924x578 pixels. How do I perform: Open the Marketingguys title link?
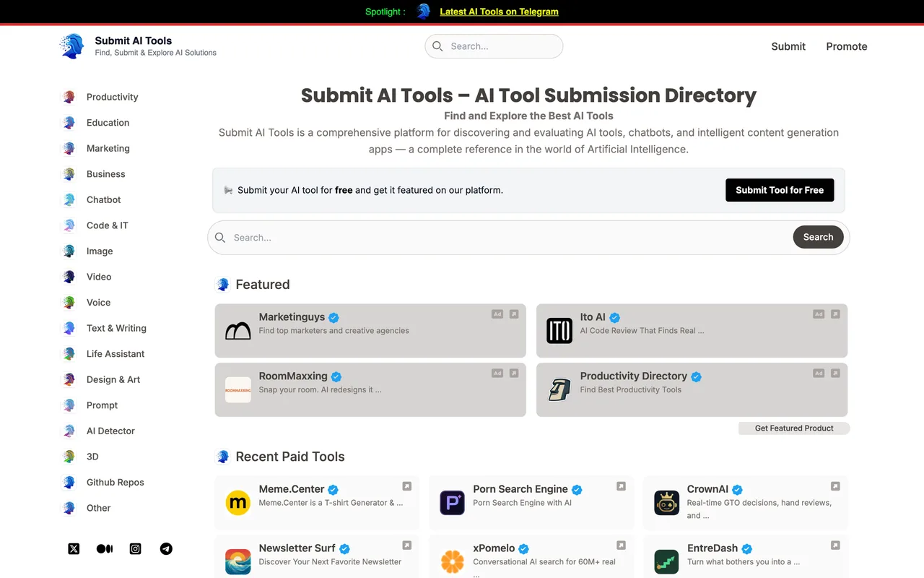coord(292,316)
